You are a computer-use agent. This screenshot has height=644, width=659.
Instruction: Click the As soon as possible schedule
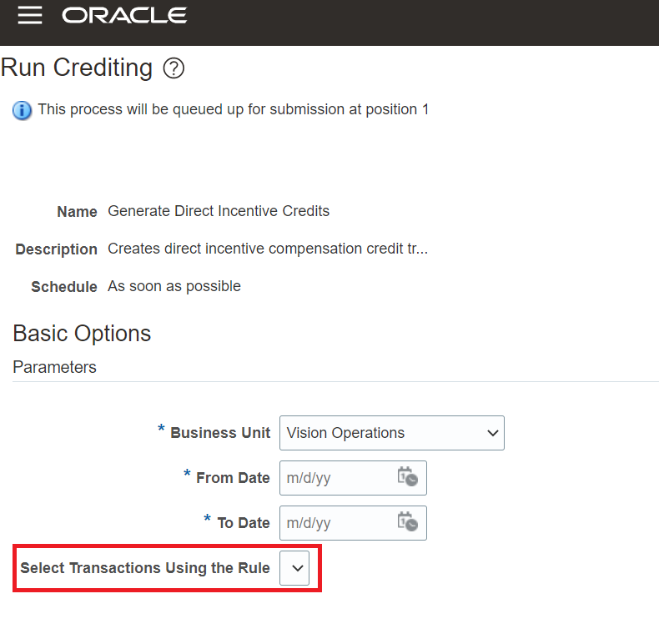174,286
